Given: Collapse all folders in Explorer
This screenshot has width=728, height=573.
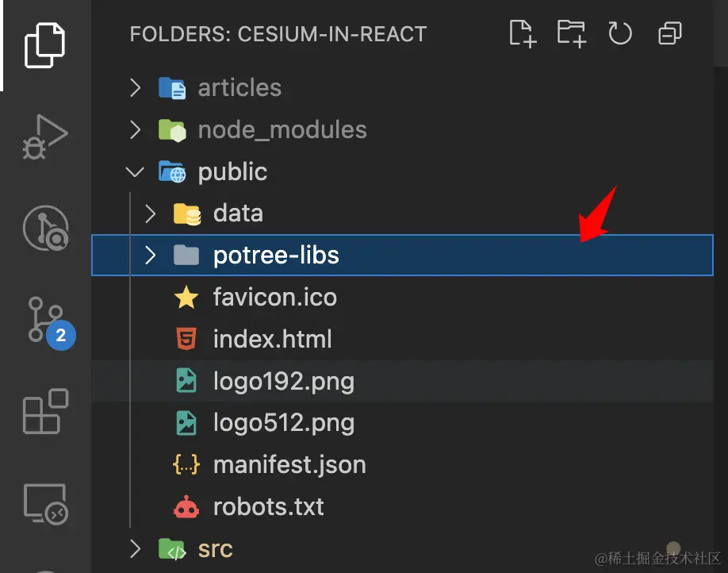Looking at the screenshot, I should (x=669, y=33).
